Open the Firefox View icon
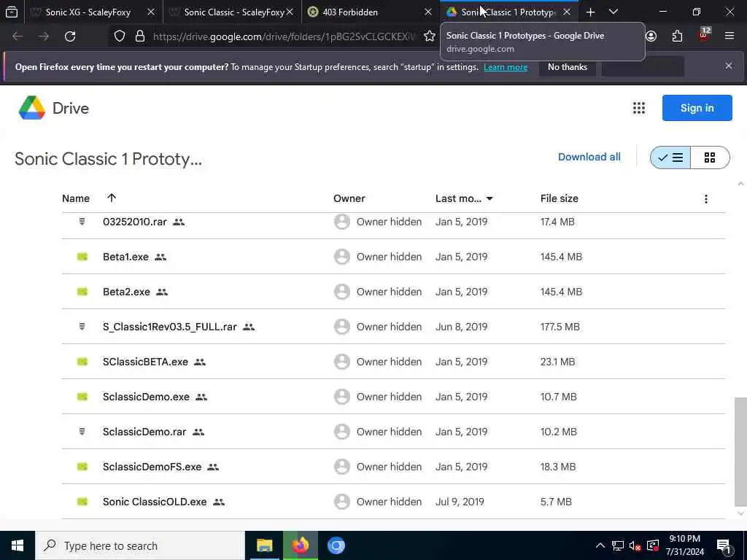This screenshot has height=560, width=747. 12,12
